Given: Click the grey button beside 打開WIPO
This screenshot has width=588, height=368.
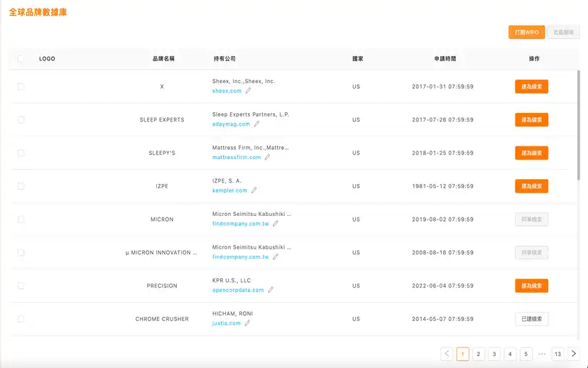Looking at the screenshot, I should [x=563, y=32].
